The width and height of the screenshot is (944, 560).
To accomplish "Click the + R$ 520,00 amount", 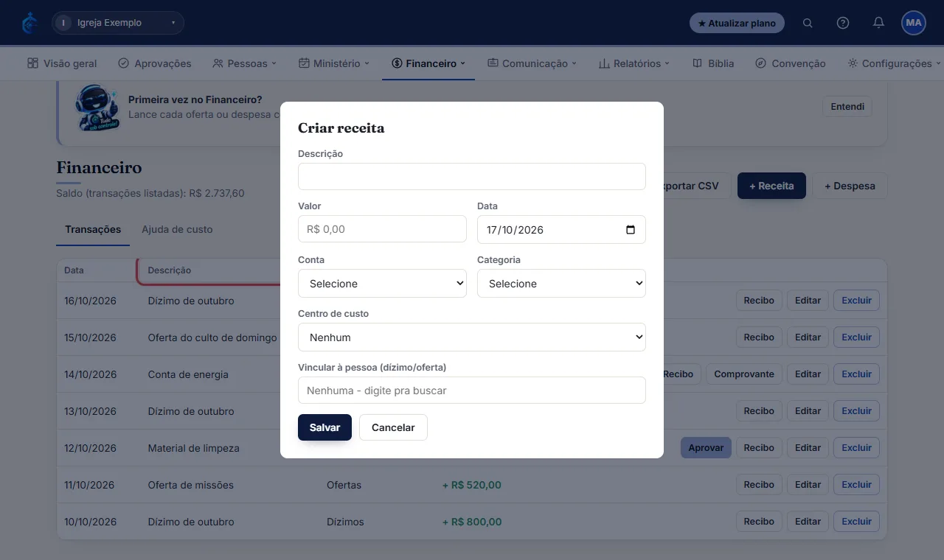I will pos(472,485).
